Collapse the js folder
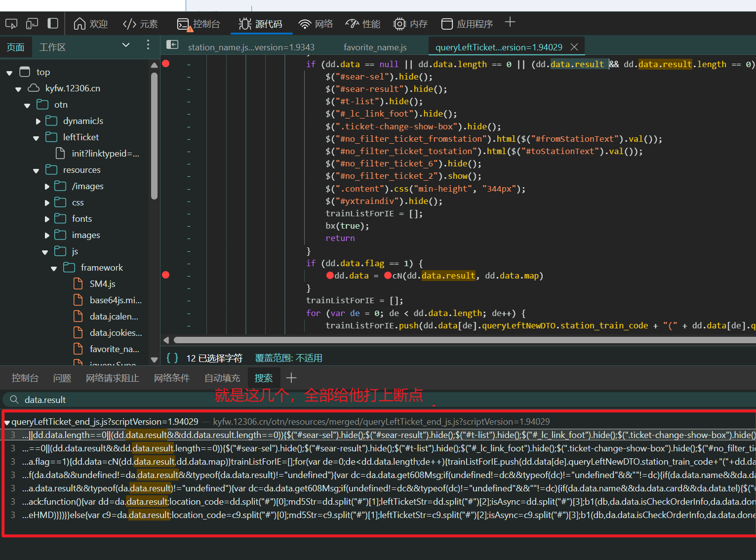This screenshot has width=756, height=560. pyautogui.click(x=45, y=252)
